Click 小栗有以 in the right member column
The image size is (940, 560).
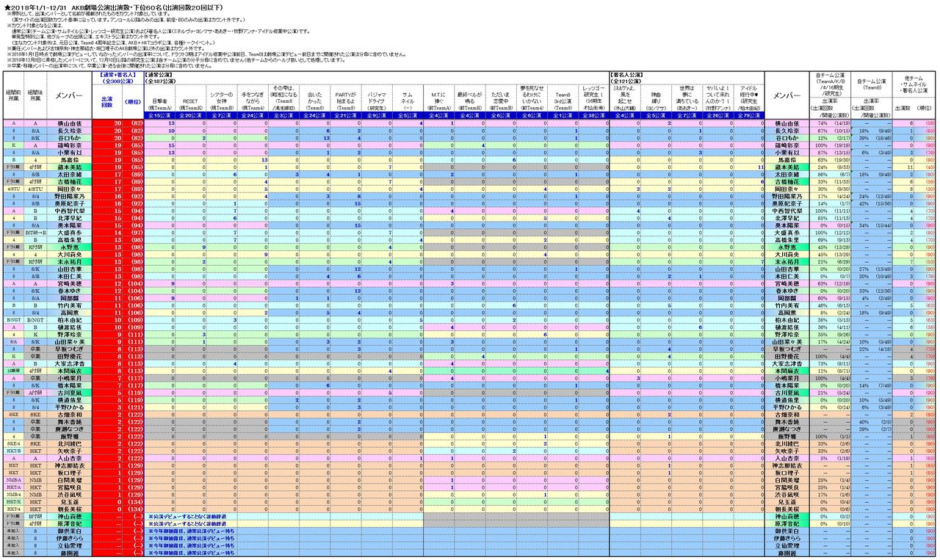point(788,152)
